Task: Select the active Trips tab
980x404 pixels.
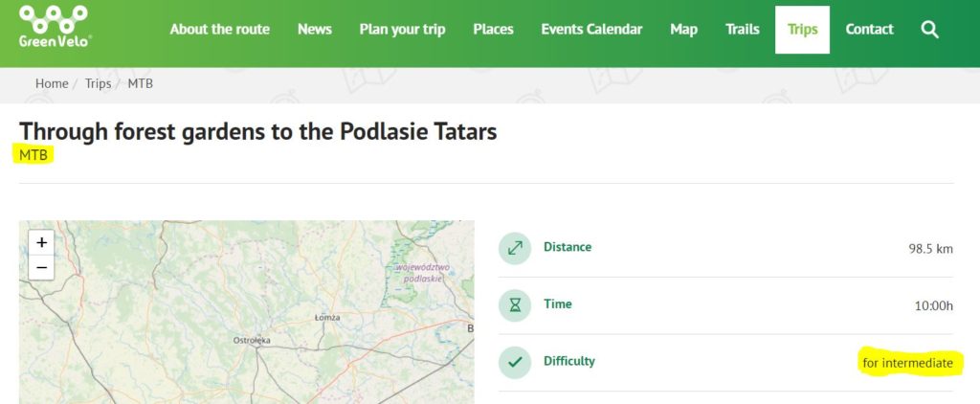Action: [803, 30]
